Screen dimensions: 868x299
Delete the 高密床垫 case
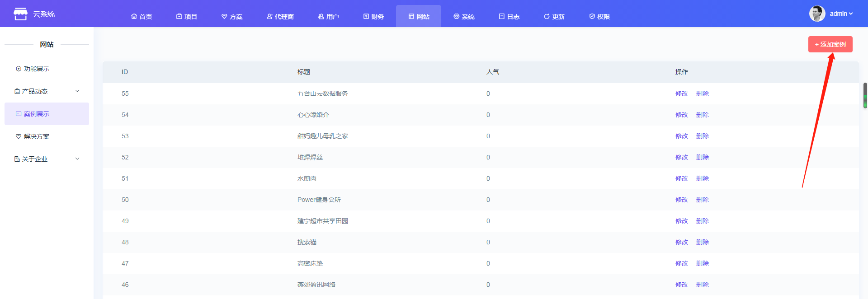703,263
